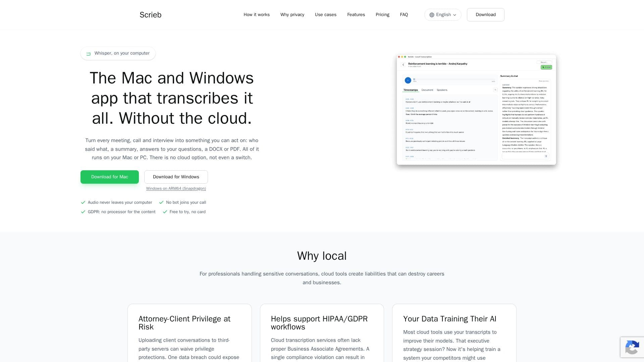Screen dimensions: 644x362
Task: Click the main headline about transcribing without the cloud
Action: [x=172, y=98]
